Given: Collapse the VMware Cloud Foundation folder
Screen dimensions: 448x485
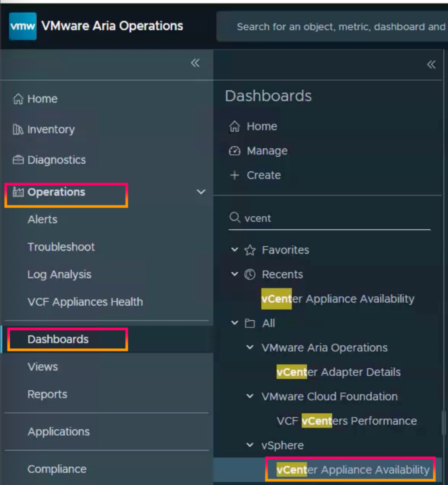Looking at the screenshot, I should [249, 396].
